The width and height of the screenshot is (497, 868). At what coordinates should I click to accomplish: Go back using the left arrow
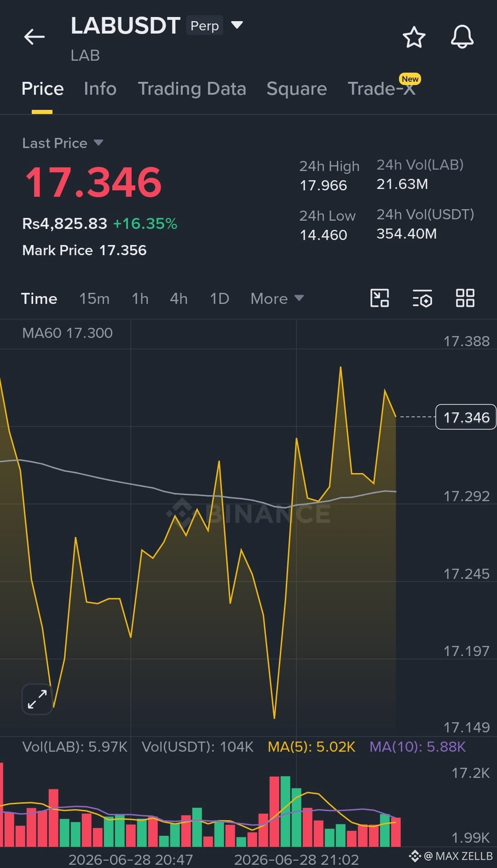tap(35, 37)
